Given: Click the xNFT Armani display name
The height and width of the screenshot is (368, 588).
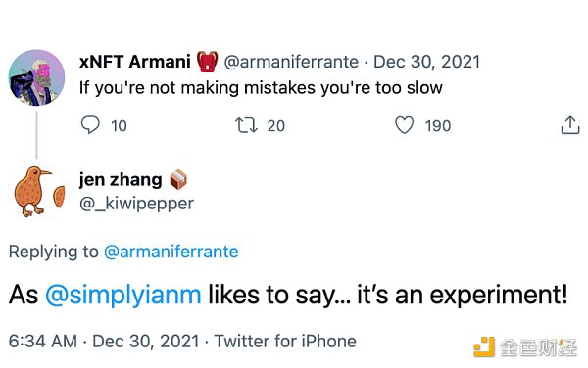Looking at the screenshot, I should [135, 62].
